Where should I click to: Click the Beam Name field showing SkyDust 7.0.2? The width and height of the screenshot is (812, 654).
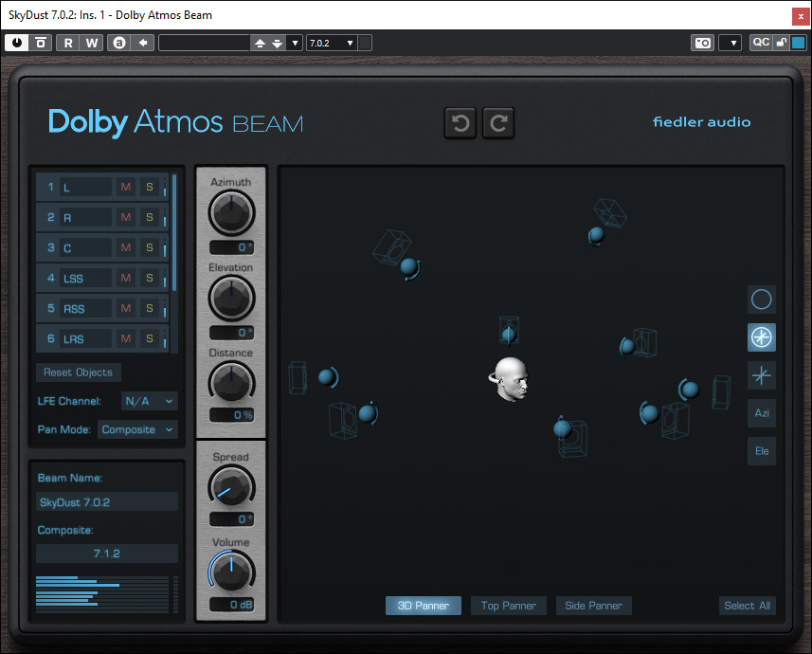tap(106, 501)
